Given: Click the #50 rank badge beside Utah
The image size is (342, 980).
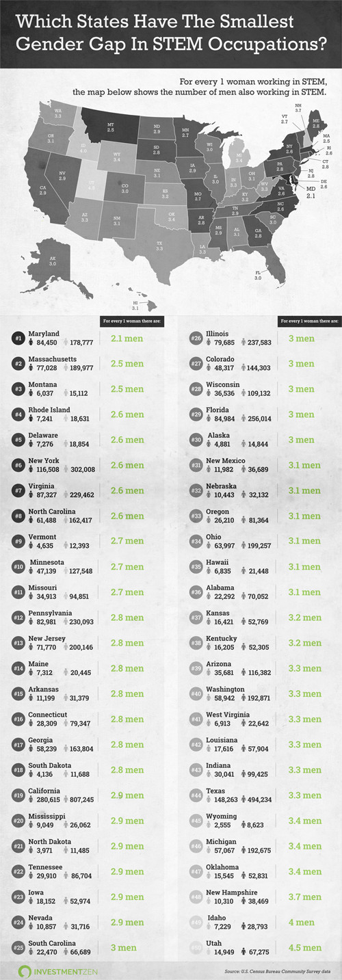Looking at the screenshot, I should (196, 946).
